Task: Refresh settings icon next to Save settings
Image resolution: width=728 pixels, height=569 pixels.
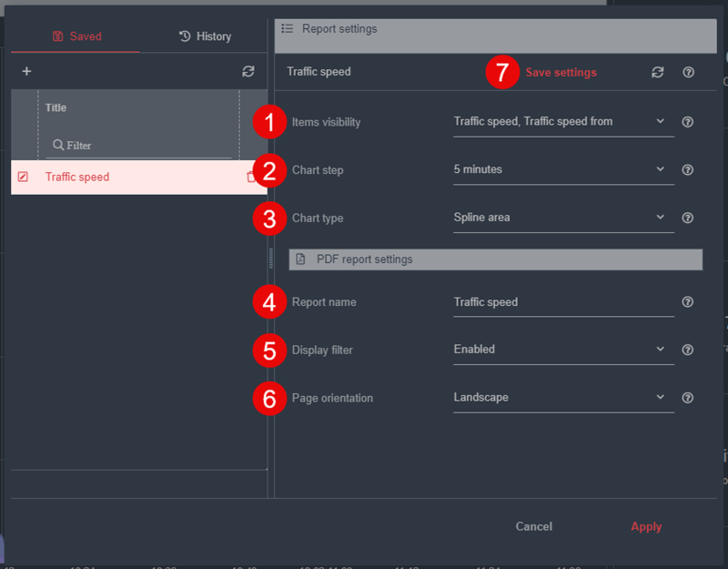Action: [658, 72]
